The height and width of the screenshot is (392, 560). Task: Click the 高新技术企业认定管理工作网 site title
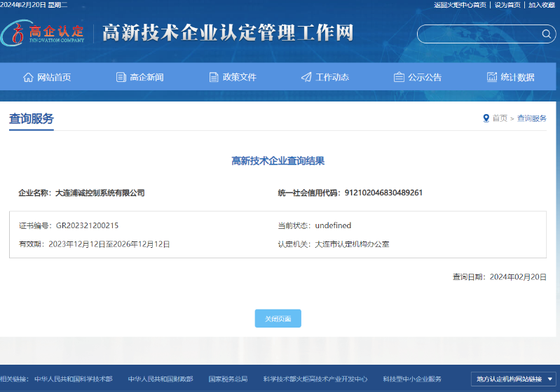pyautogui.click(x=228, y=33)
